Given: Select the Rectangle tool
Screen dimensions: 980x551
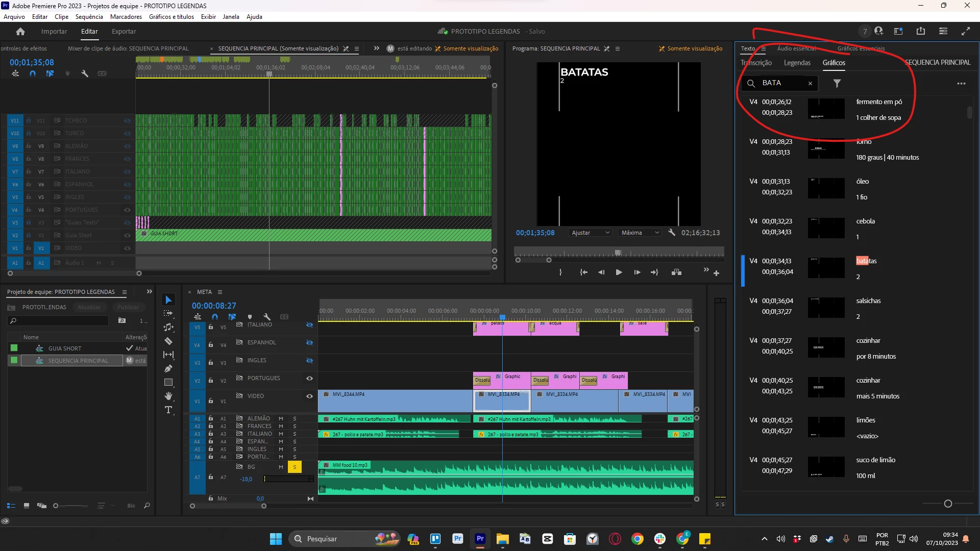Looking at the screenshot, I should tap(168, 382).
